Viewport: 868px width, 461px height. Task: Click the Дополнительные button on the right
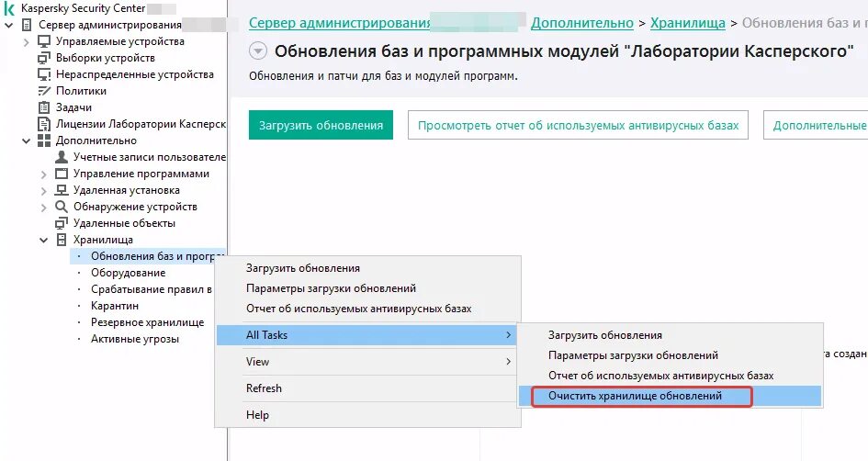click(816, 125)
